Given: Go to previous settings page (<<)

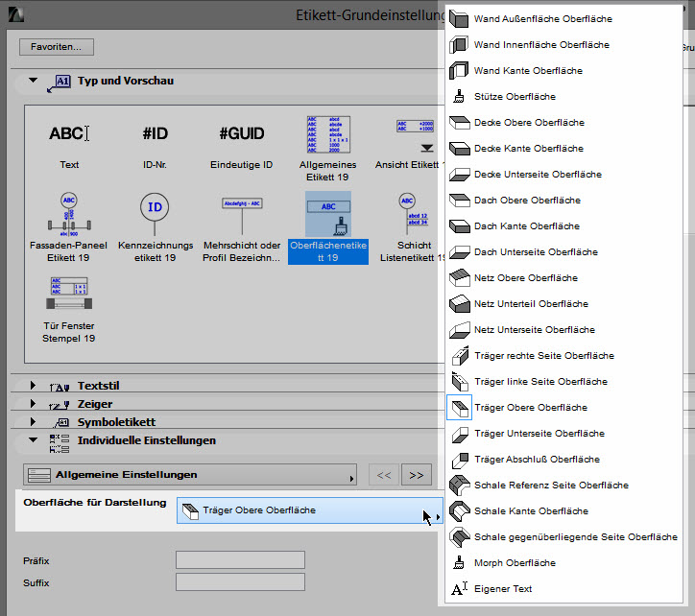Looking at the screenshot, I should tap(384, 475).
